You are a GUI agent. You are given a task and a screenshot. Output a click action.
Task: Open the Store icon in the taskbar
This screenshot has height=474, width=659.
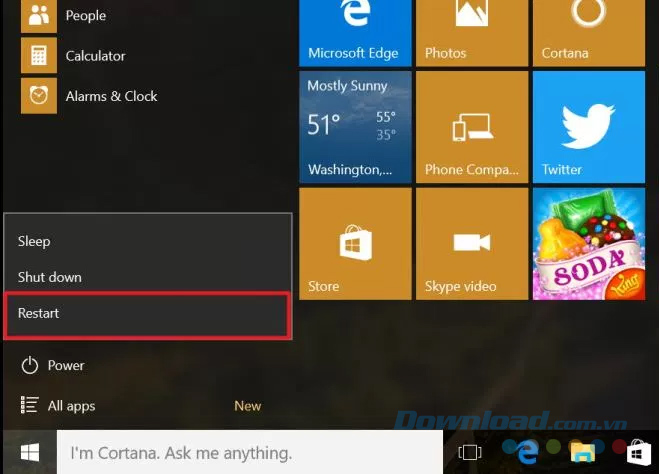[x=638, y=453]
